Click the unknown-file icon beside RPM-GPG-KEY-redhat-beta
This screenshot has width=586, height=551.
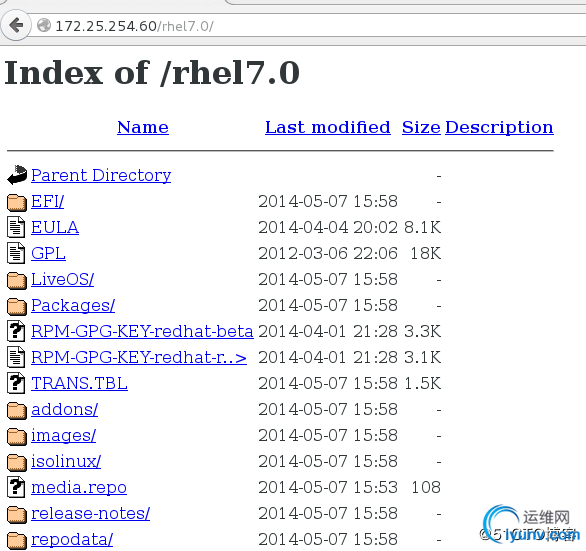16,331
